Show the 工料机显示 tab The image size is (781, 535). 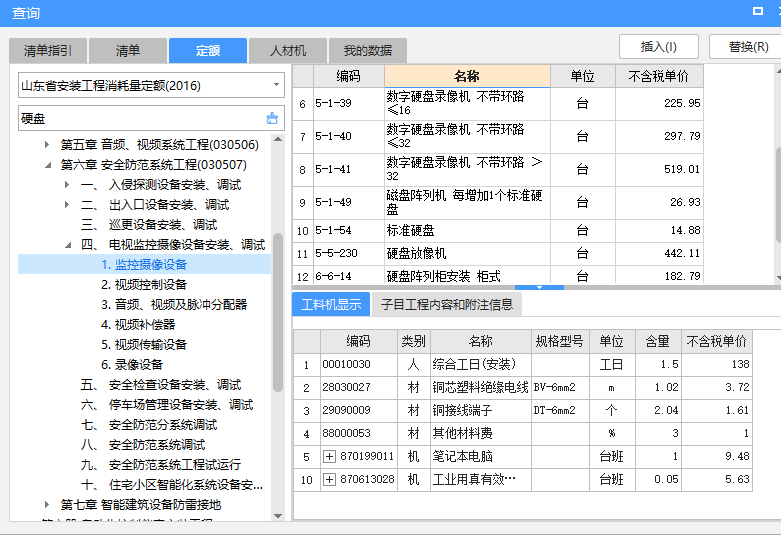[x=331, y=304]
